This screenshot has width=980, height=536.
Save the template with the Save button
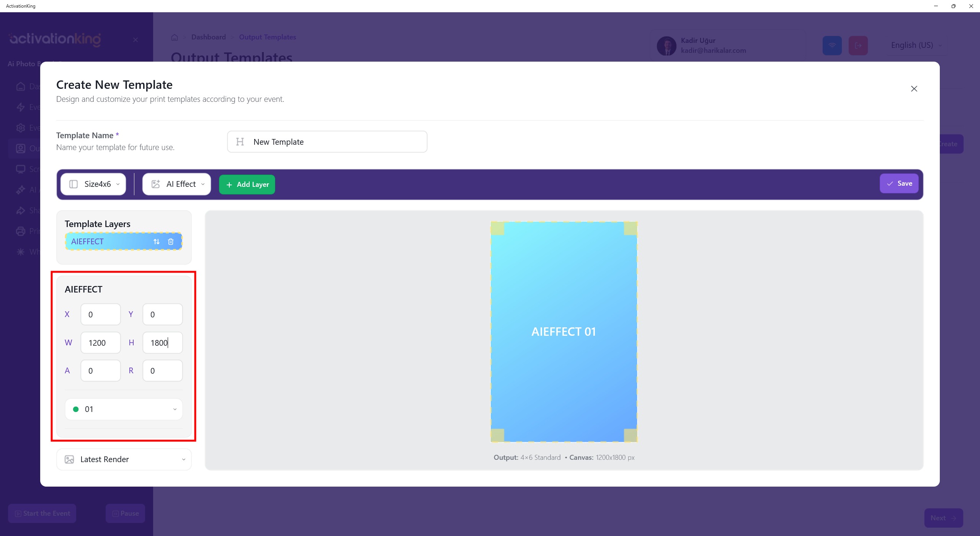tap(898, 184)
